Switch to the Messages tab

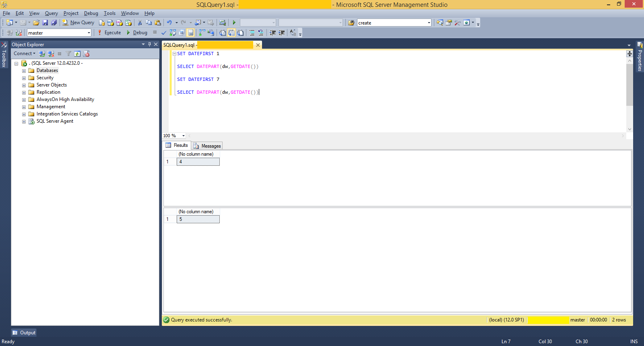(x=207, y=146)
